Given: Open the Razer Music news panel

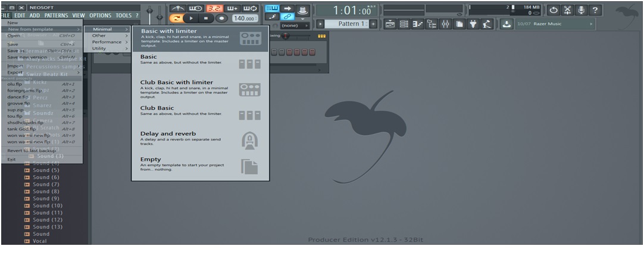Looking at the screenshot, I should [555, 24].
